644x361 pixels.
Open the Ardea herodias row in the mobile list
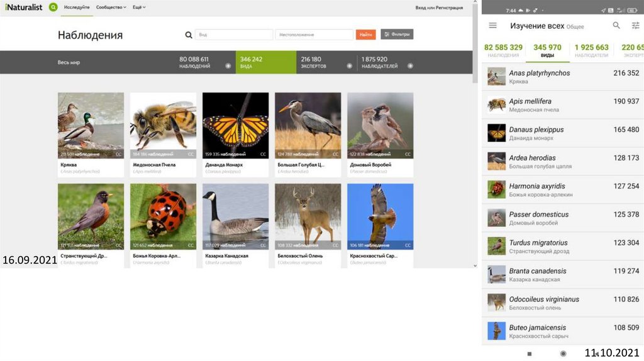point(563,162)
